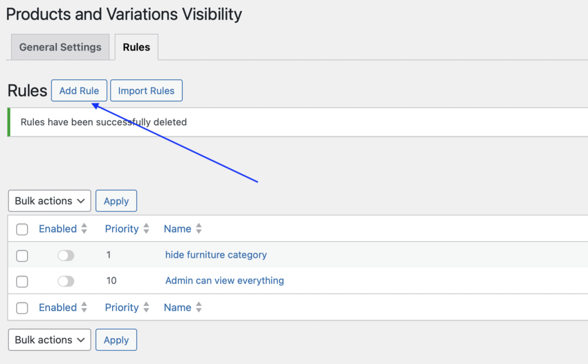Check the select-all checkbox in table footer

pyautogui.click(x=22, y=308)
